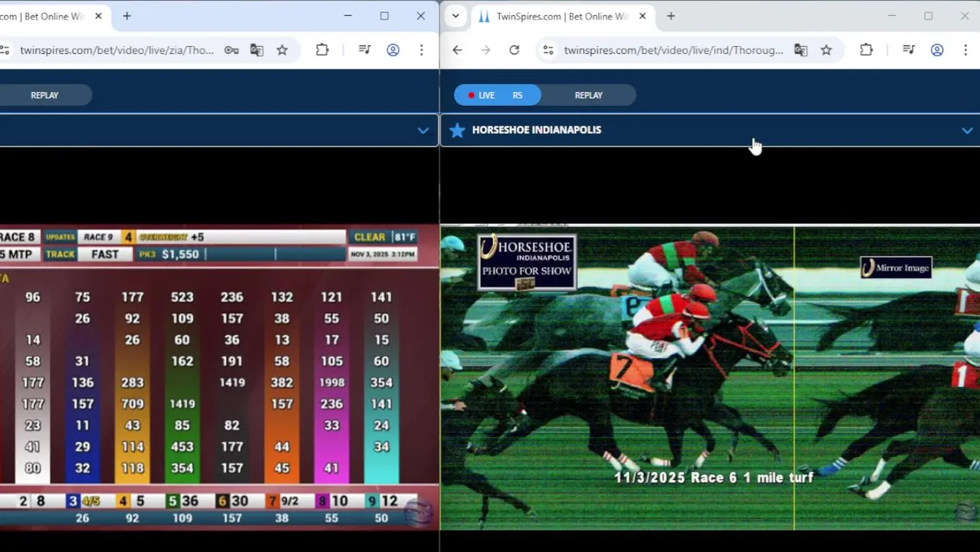Screen dimensions: 980x552
Task: Click the left window address bar URL
Action: (117, 50)
